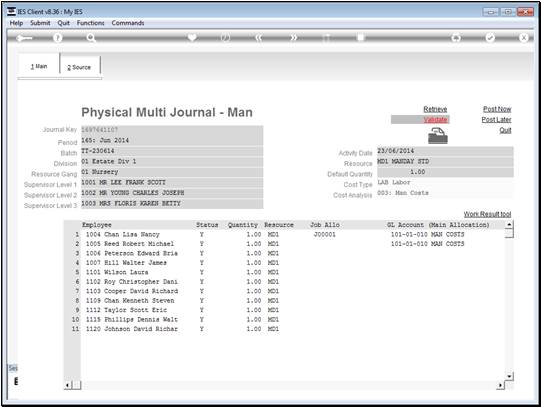The image size is (541, 407).
Task: Click the printer icon below Validate
Action: pos(437,136)
